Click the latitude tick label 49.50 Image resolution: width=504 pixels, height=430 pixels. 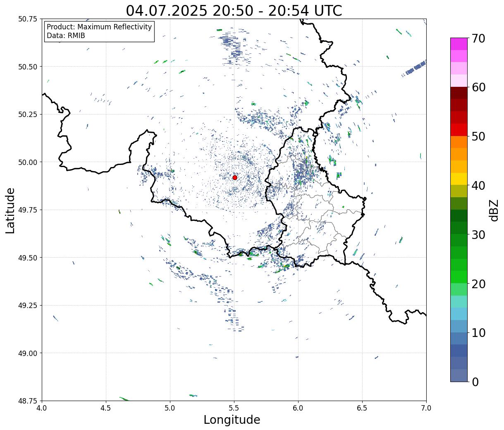[x=27, y=258]
